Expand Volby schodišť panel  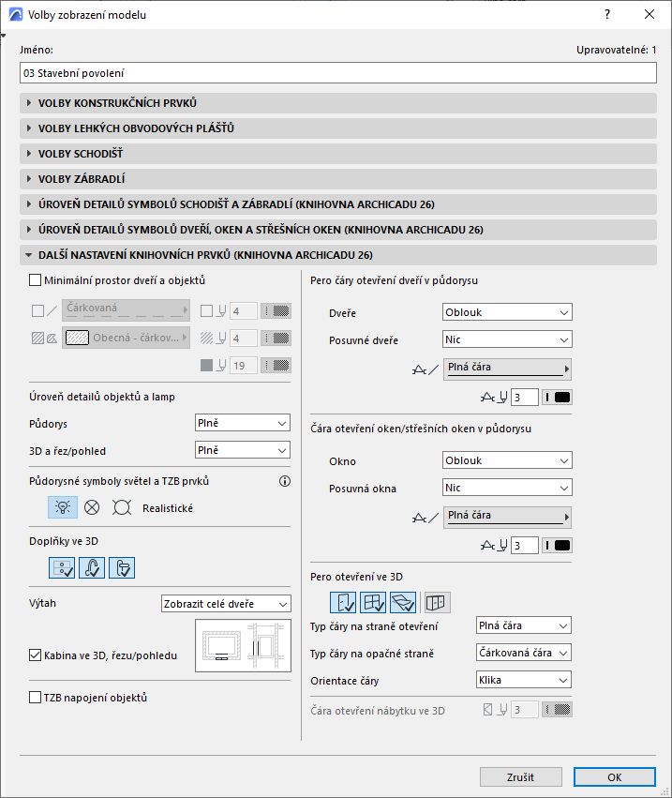click(337, 154)
